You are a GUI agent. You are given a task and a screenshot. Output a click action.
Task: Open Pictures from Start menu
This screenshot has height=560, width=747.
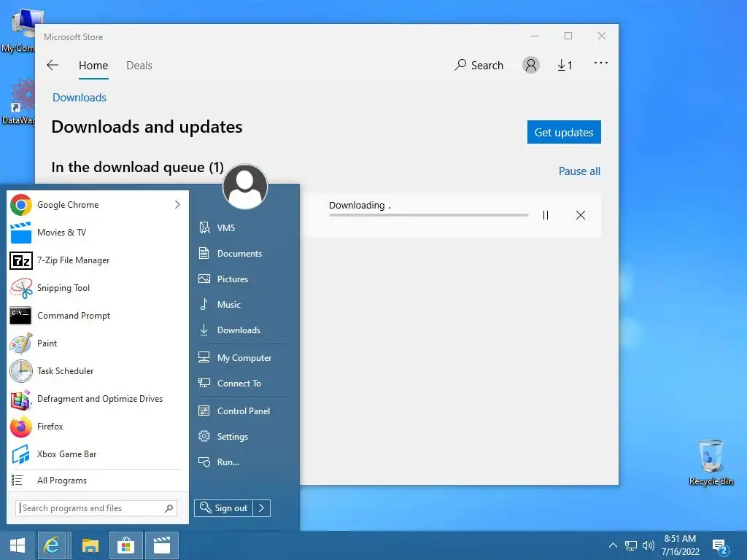point(243,279)
